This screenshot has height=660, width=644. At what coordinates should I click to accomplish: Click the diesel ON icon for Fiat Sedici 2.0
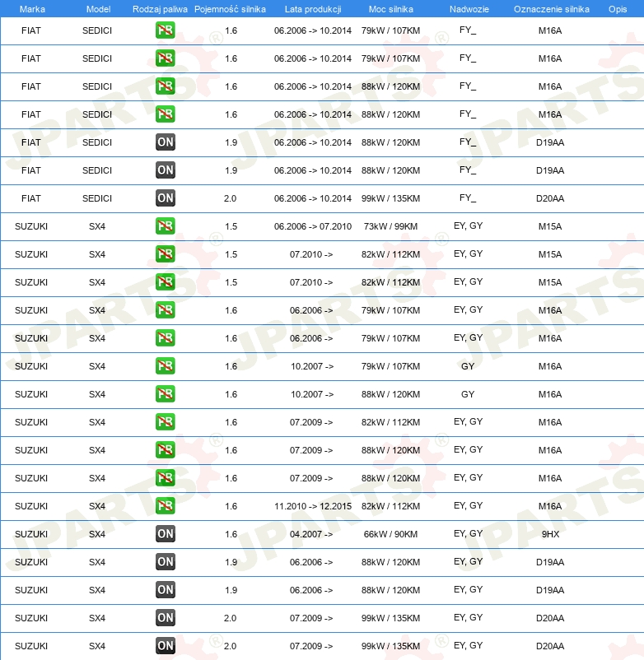click(x=166, y=198)
